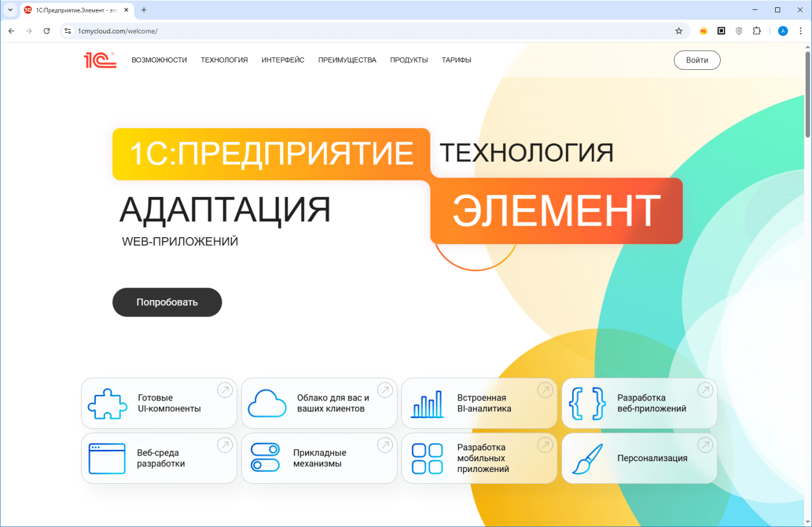Click the АДАПТАЦИЯ heading text
Screen dimensions: 812x527
pyautogui.click(x=225, y=210)
